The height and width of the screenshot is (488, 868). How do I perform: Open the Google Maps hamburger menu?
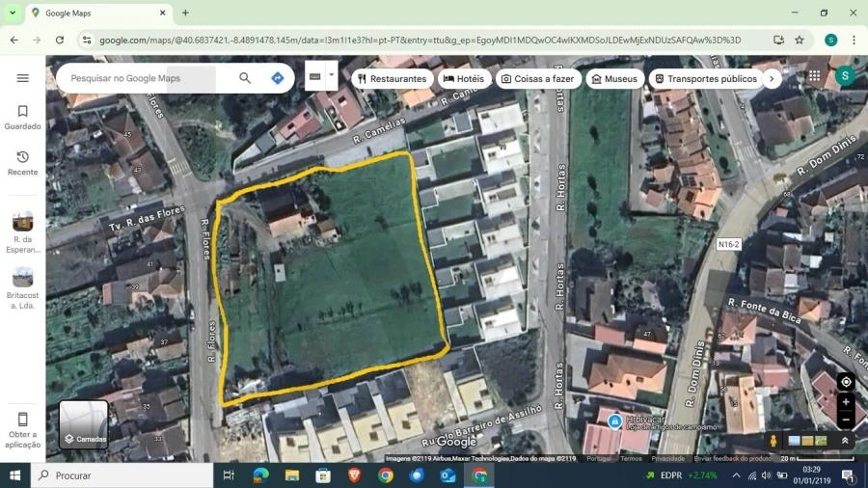pyautogui.click(x=23, y=78)
